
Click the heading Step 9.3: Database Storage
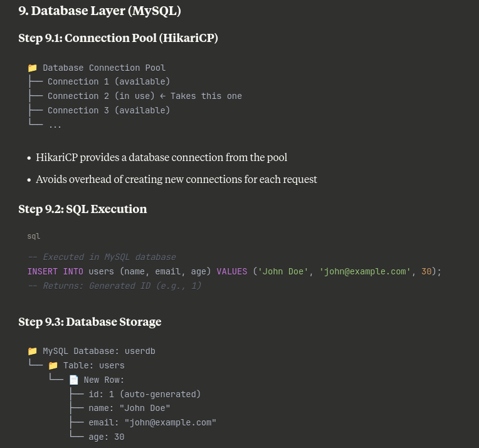tap(90, 322)
